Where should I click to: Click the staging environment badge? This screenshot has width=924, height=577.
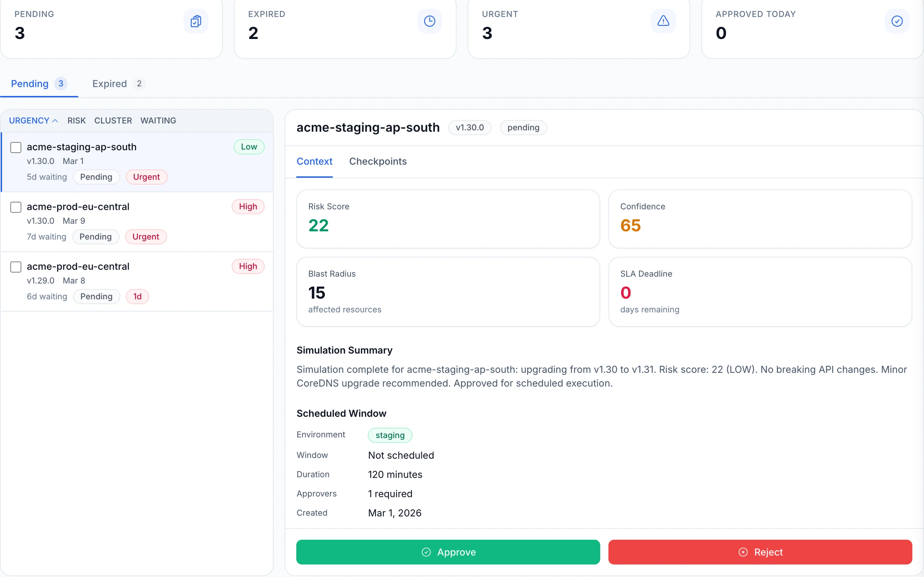coord(389,435)
